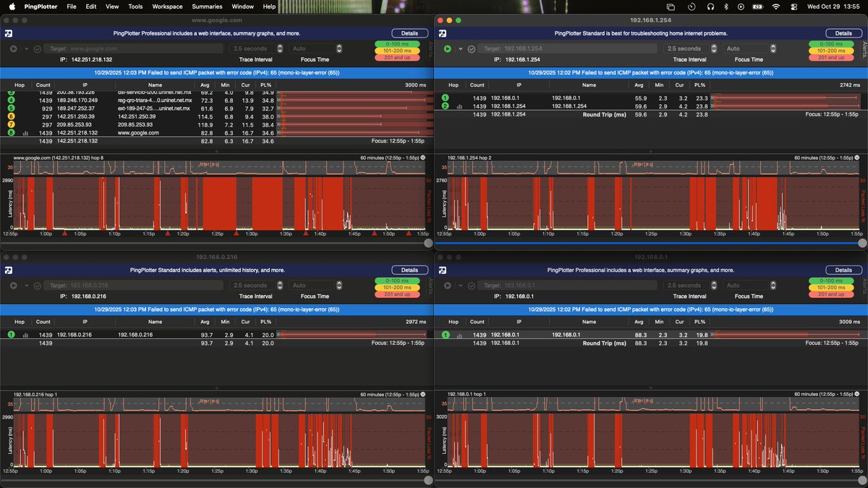Select the 209.85.253.93 hop row in the www.google.com window
Image resolution: width=868 pixels, height=488 pixels.
point(217,125)
